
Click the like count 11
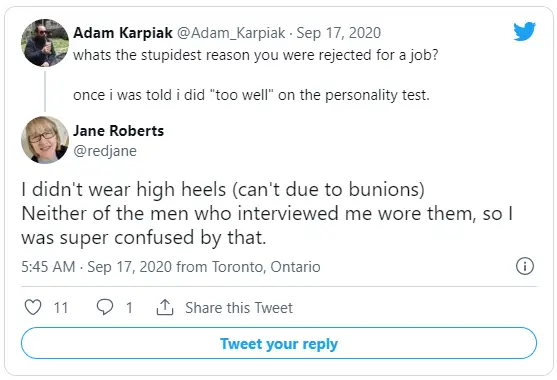[x=61, y=308]
